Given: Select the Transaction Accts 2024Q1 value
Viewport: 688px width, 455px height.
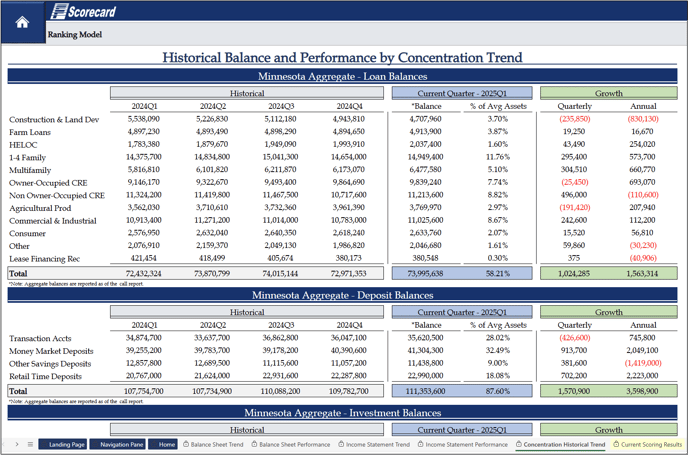Looking at the screenshot, I should point(144,338).
